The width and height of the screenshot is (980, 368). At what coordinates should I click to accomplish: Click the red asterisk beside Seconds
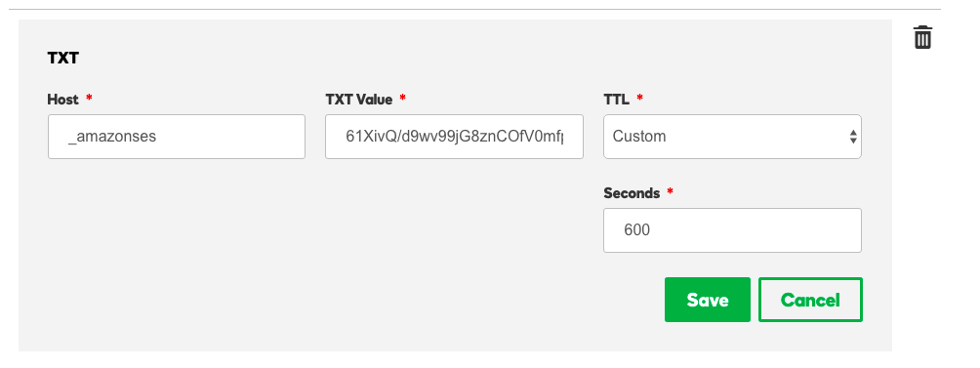(x=670, y=192)
